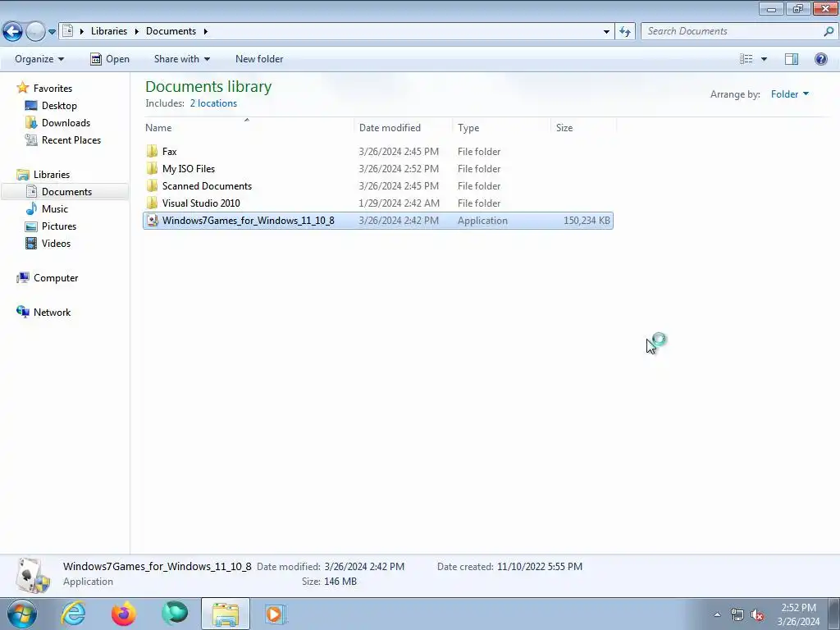This screenshot has width=840, height=630.
Task: Click the Fax folder name
Action: (169, 152)
